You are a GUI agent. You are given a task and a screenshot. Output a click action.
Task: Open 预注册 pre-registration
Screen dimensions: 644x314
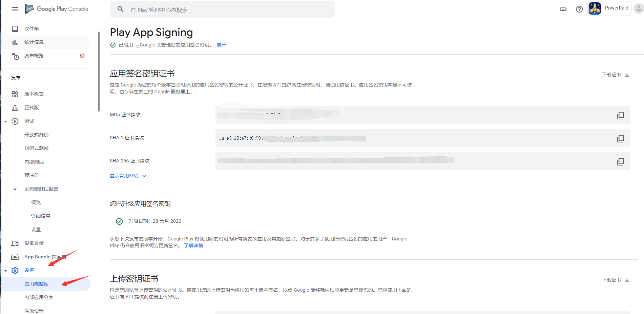(32, 175)
